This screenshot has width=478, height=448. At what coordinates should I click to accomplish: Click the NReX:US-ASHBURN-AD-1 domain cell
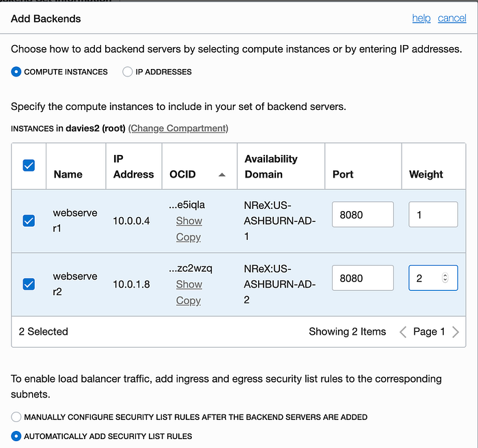280,221
